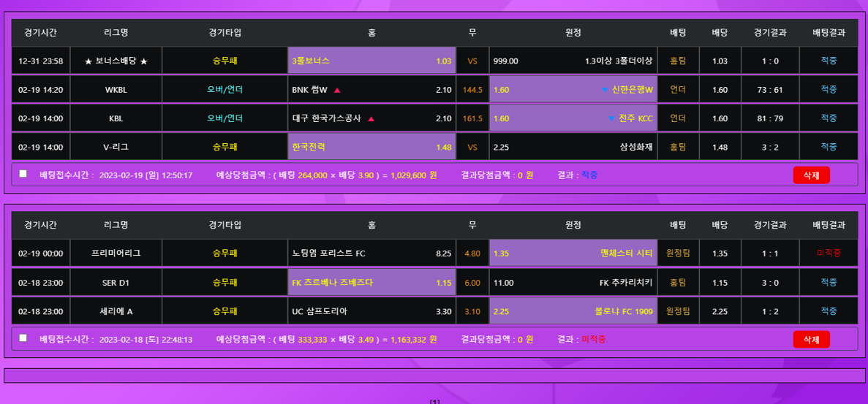This screenshot has width=868, height=404.
Task: Click blue down arrow beside 전주 KCC
Action: pos(611,118)
